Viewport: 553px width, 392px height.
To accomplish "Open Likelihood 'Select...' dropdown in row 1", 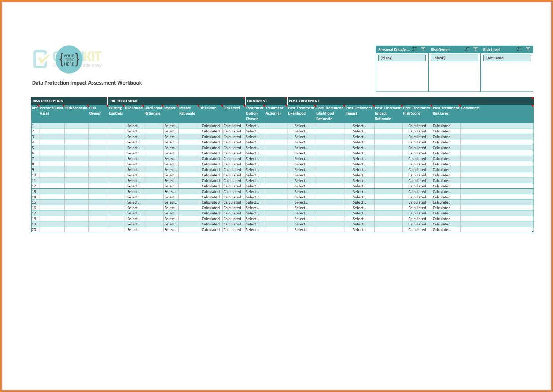I will tap(133, 126).
